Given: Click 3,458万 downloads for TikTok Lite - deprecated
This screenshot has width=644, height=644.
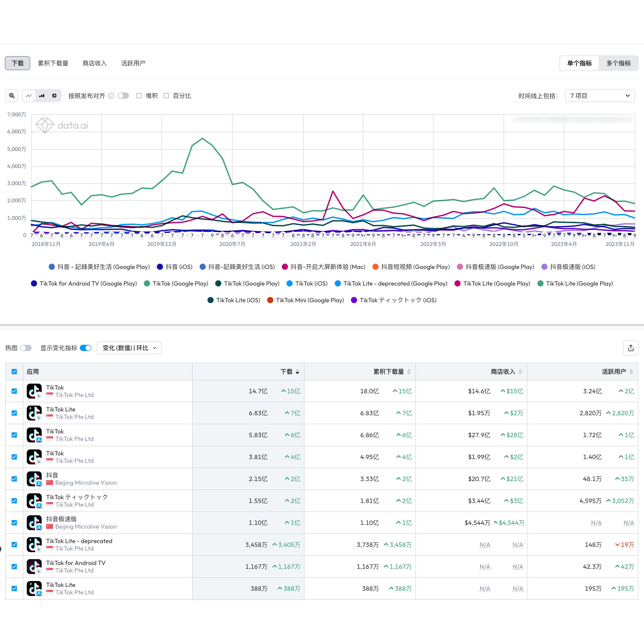Looking at the screenshot, I should point(256,545).
